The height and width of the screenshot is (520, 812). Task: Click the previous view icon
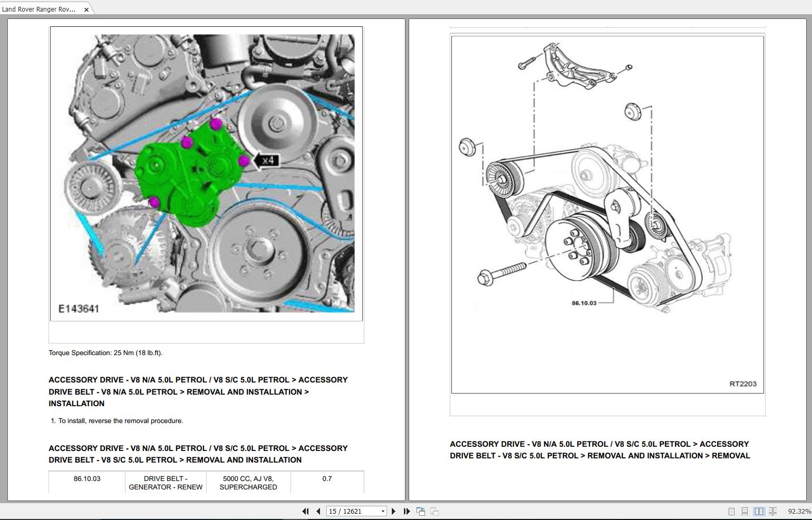421,511
